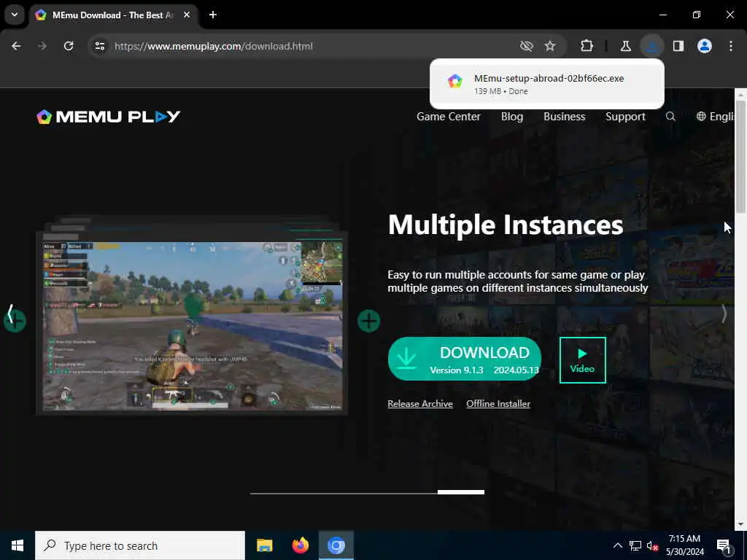Image resolution: width=747 pixels, height=560 pixels.
Task: Click the page vertical scrollbar thumb
Action: (740, 156)
